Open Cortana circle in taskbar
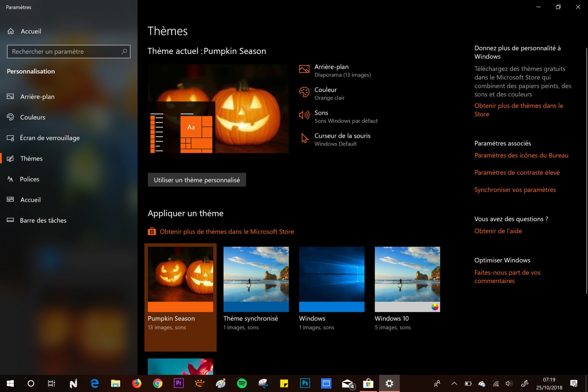The height and width of the screenshot is (392, 588). point(31,383)
